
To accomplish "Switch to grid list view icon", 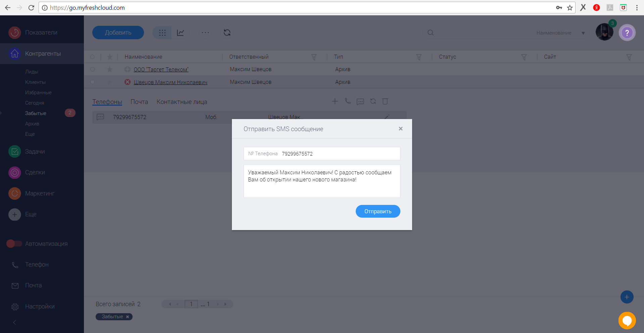I will 162,33.
